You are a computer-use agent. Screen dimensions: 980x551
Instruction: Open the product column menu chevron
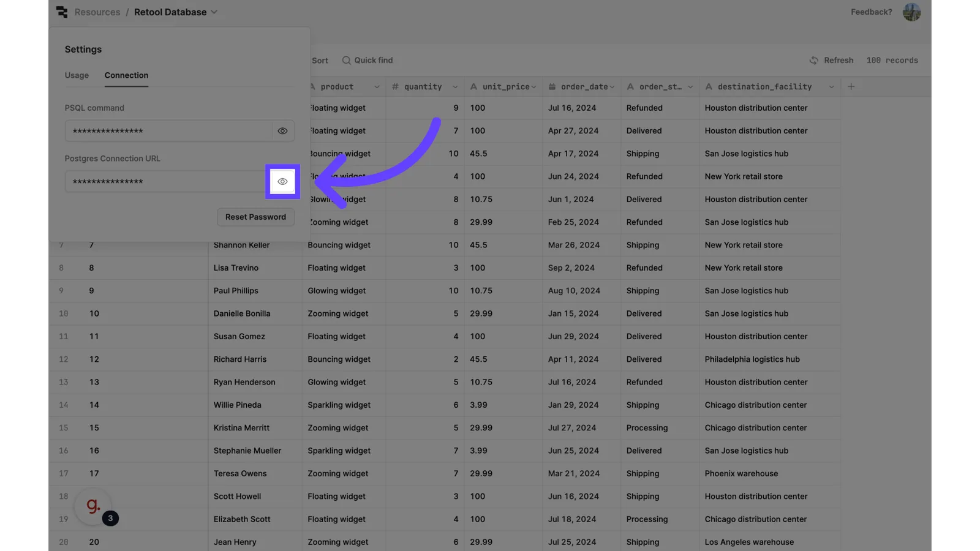pyautogui.click(x=377, y=87)
